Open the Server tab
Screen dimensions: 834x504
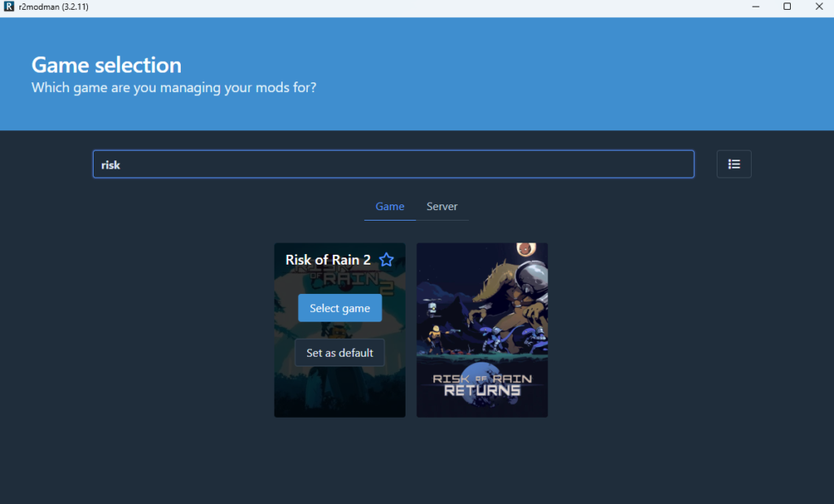point(441,207)
